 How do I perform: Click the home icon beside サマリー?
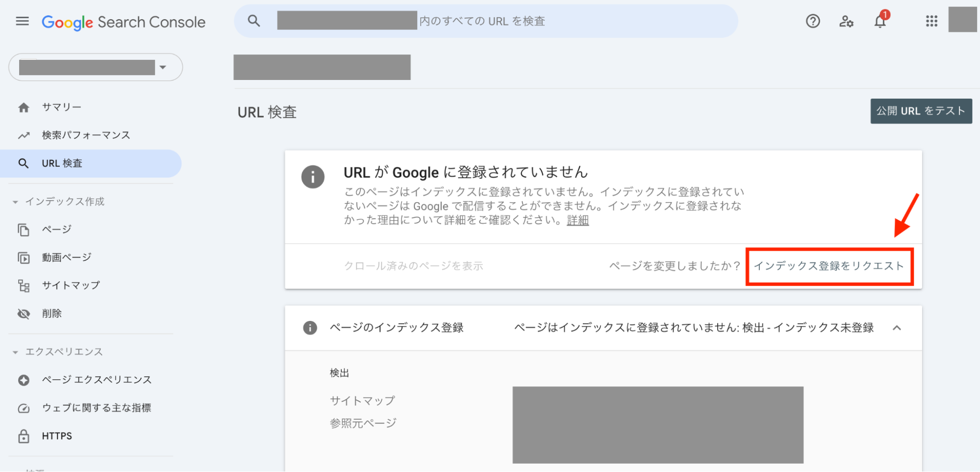click(x=24, y=107)
